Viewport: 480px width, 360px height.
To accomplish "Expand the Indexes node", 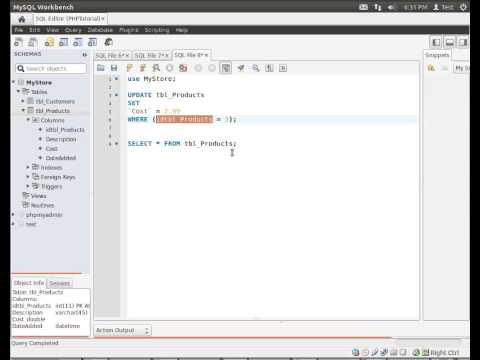I will point(28,167).
